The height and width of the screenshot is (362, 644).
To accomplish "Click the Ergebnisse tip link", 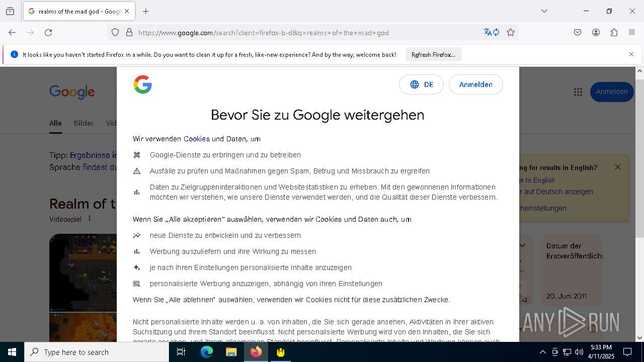I will tap(93, 155).
